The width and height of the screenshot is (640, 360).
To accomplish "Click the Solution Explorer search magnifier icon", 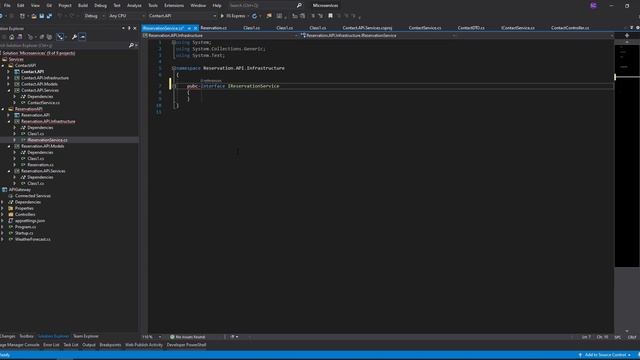I will pyautogui.click(x=131, y=45).
